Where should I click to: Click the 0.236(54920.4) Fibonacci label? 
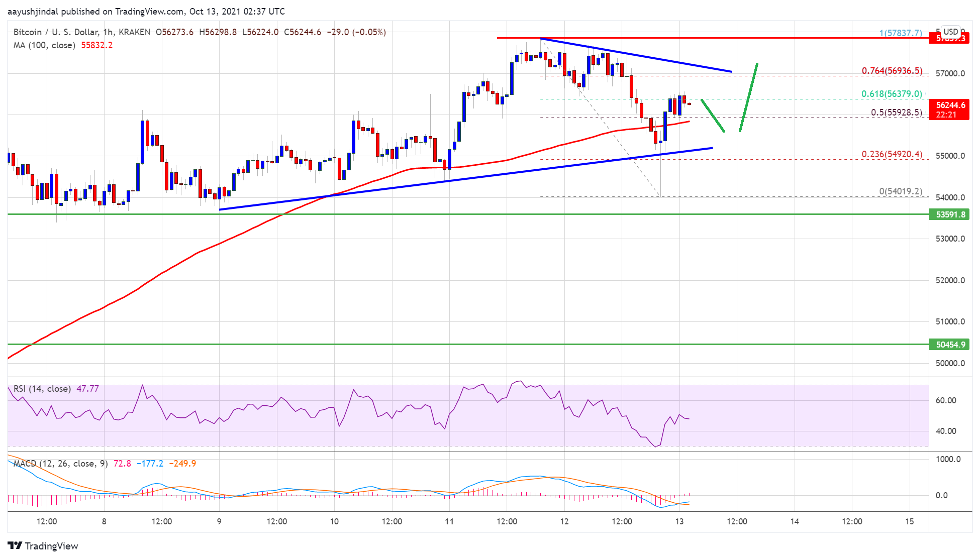(x=892, y=154)
